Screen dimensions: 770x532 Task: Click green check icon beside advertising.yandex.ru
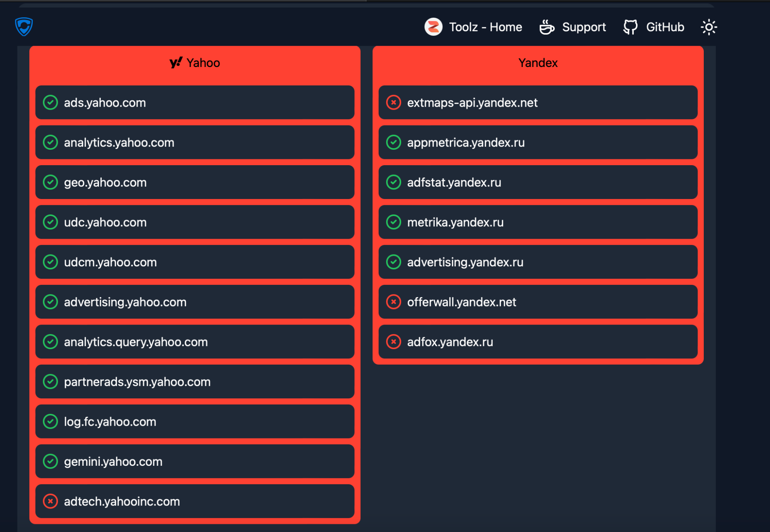click(x=393, y=262)
